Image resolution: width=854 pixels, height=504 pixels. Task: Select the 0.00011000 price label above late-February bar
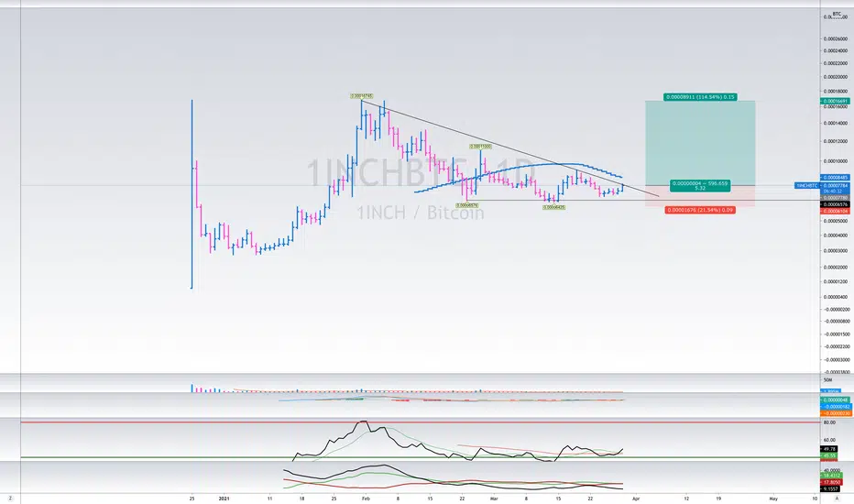pyautogui.click(x=480, y=147)
